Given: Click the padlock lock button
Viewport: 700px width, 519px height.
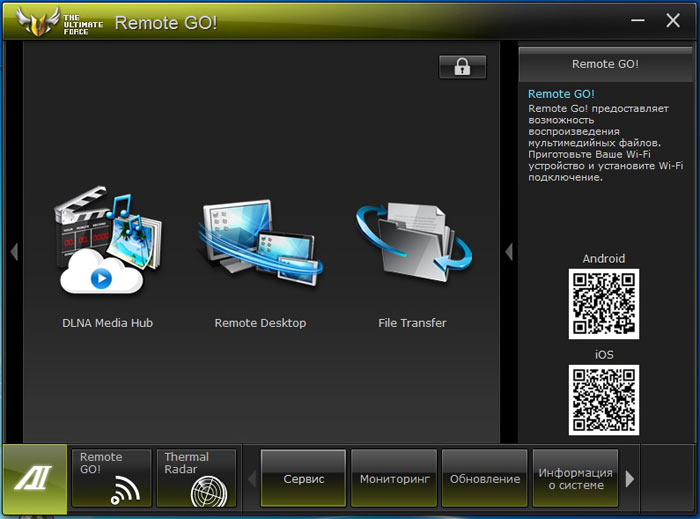Looking at the screenshot, I should pyautogui.click(x=462, y=67).
